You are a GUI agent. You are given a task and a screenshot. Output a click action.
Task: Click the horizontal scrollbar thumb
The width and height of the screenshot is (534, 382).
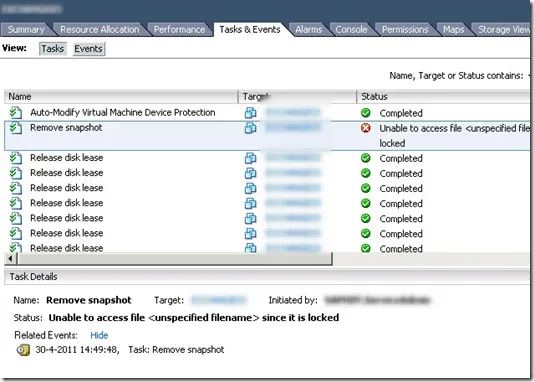(x=175, y=259)
